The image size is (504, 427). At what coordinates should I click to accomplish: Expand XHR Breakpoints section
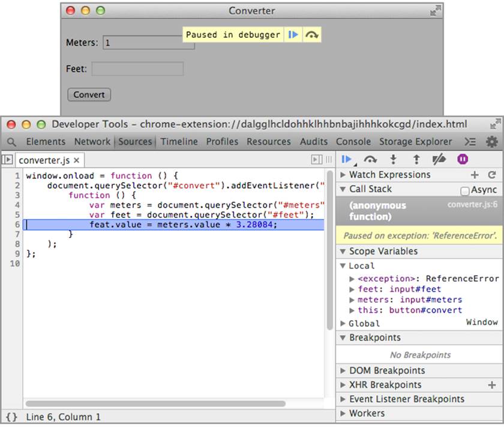point(343,385)
